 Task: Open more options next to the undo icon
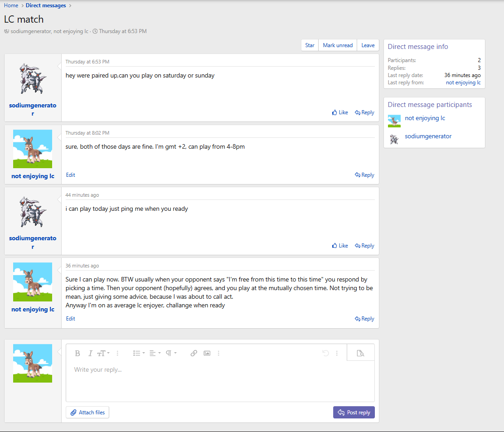337,353
